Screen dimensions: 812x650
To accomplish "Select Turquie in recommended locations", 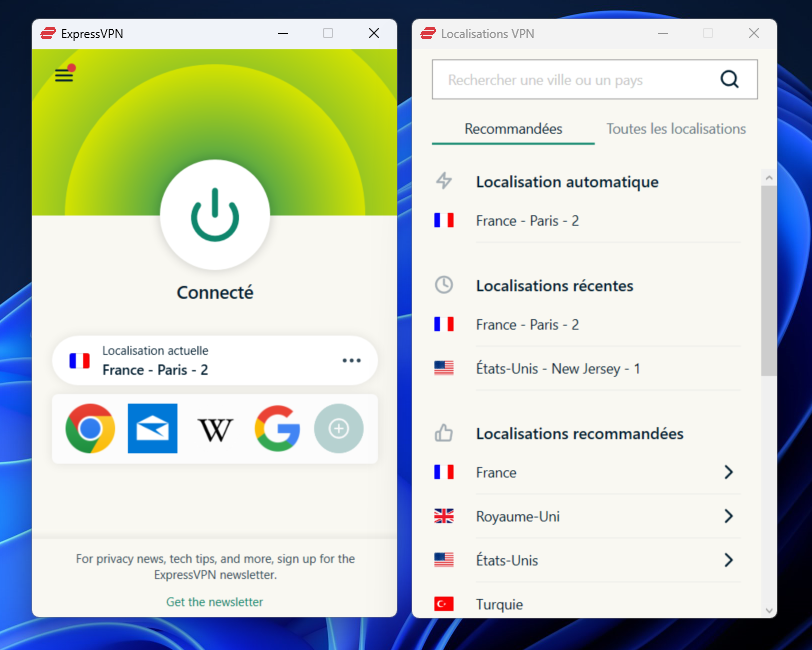I will click(x=587, y=604).
